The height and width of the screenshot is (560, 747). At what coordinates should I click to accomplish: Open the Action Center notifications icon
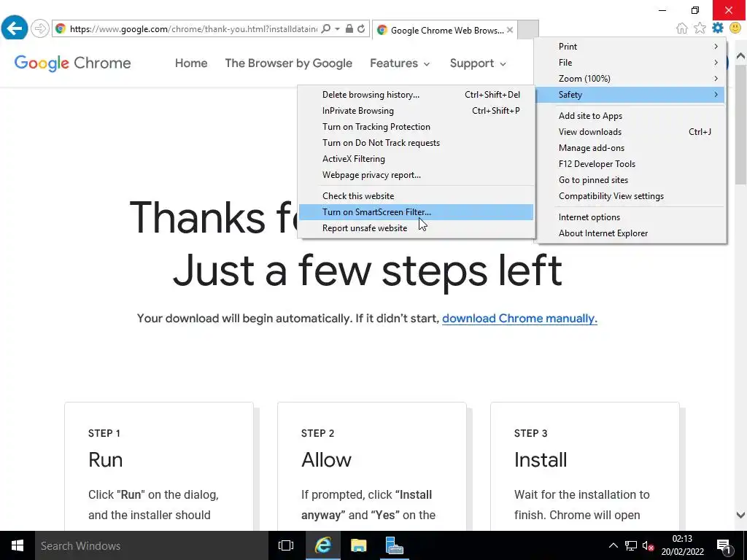[724, 546]
